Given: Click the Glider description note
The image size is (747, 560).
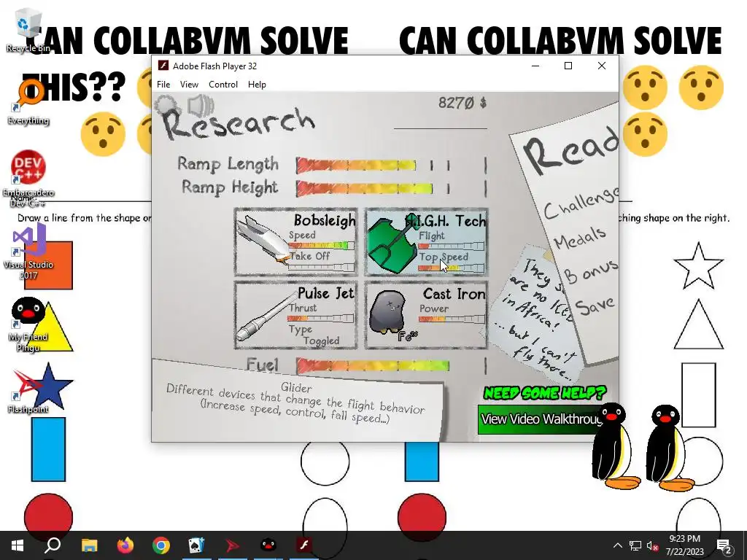Looking at the screenshot, I should (x=296, y=401).
